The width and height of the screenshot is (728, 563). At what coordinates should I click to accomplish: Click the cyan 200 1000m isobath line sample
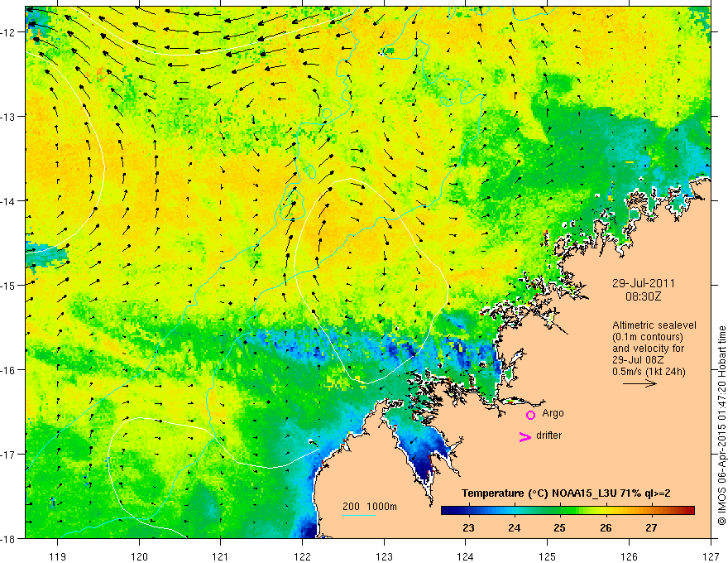click(359, 515)
